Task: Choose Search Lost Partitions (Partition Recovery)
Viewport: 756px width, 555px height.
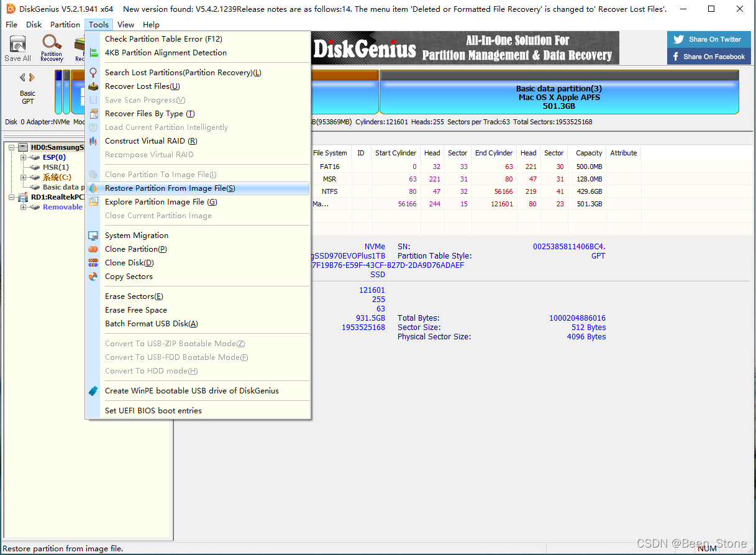Action: click(x=198, y=73)
